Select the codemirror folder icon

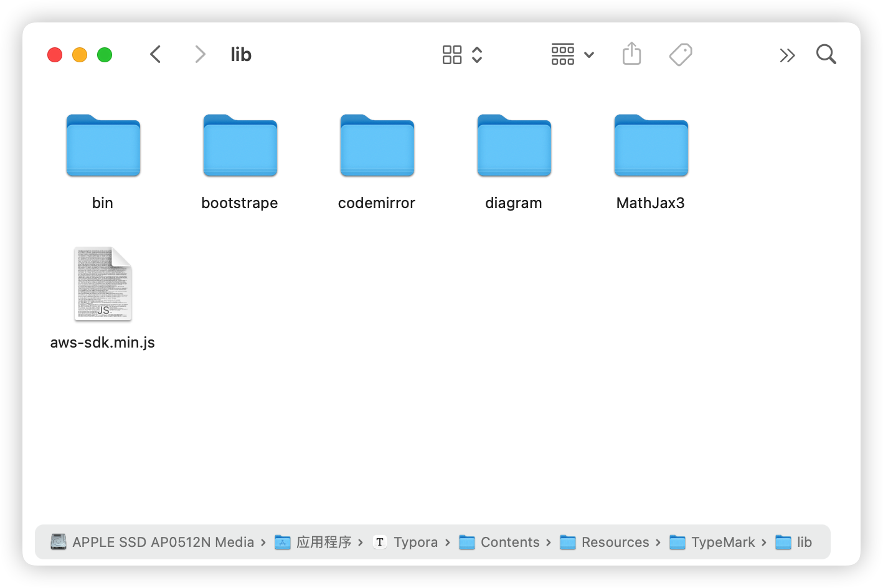(x=377, y=145)
